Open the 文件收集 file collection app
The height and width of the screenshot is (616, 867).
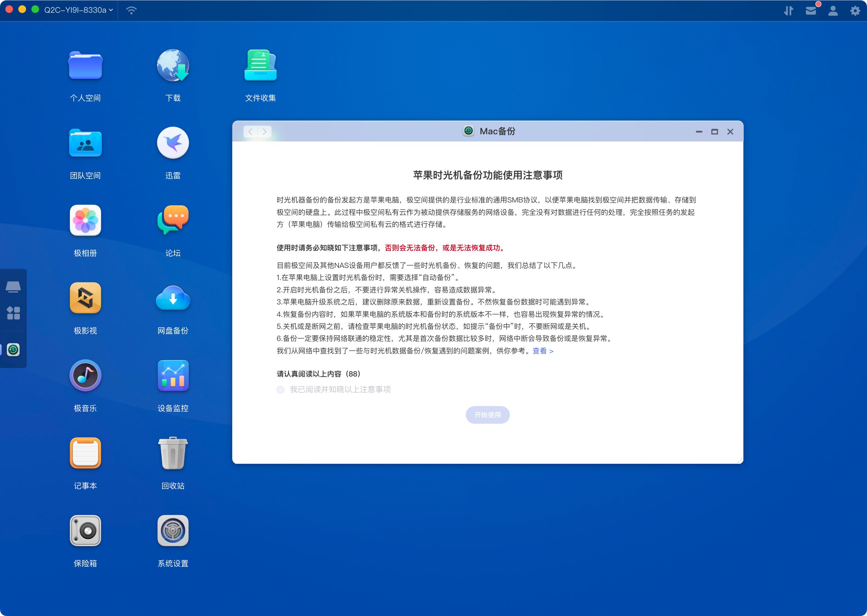coord(260,65)
